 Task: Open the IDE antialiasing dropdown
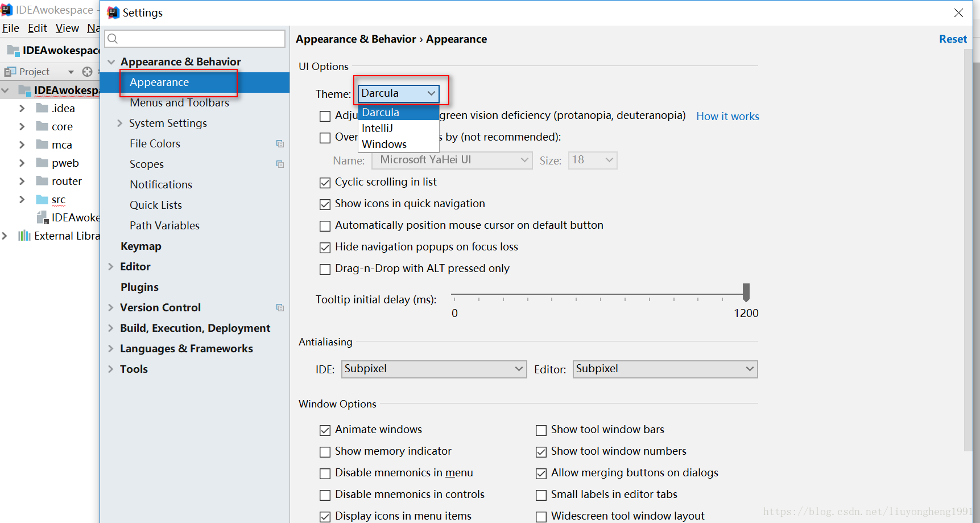coord(433,369)
